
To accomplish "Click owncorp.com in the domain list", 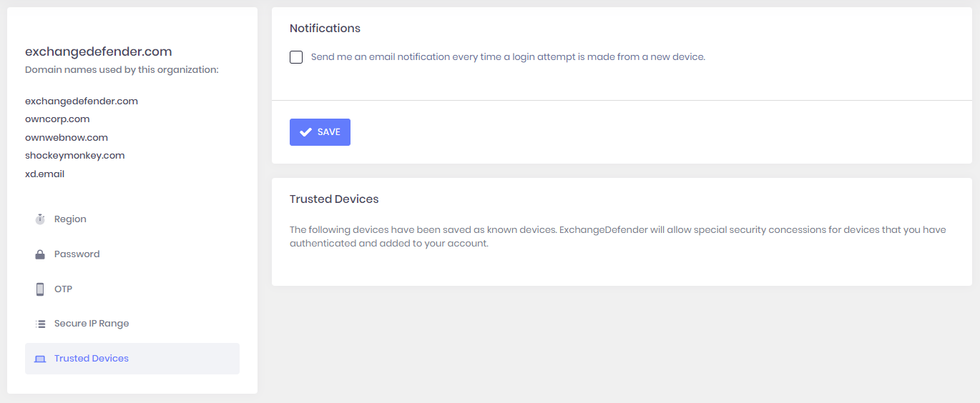I will click(57, 119).
